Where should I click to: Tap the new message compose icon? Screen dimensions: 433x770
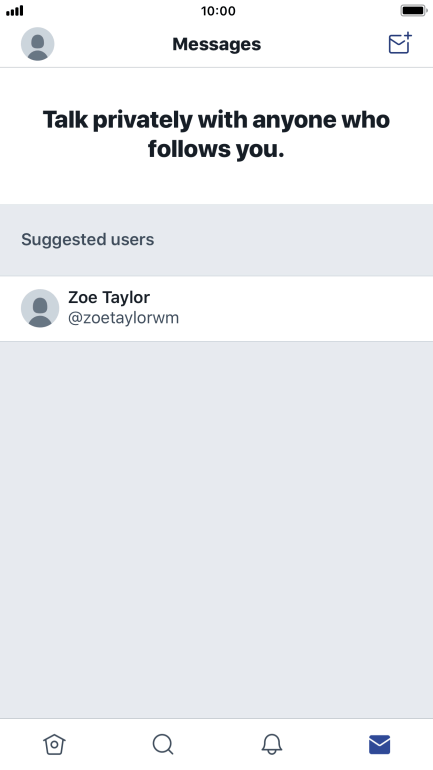tap(400, 43)
